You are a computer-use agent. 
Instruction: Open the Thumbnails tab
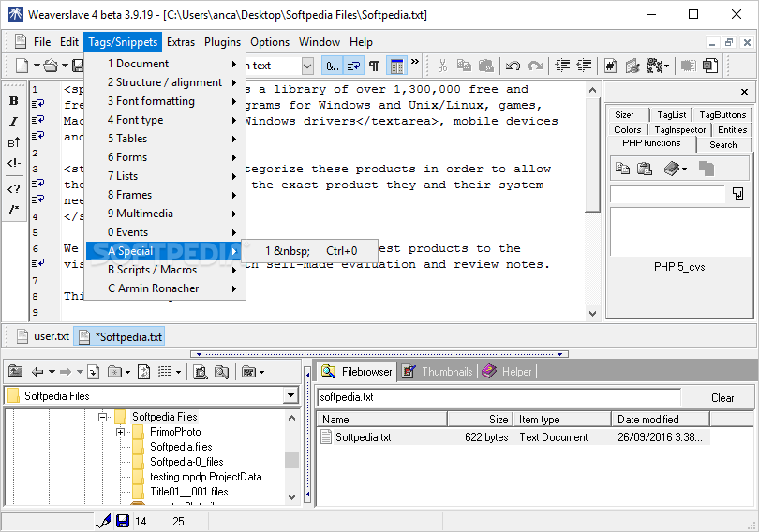coord(438,372)
